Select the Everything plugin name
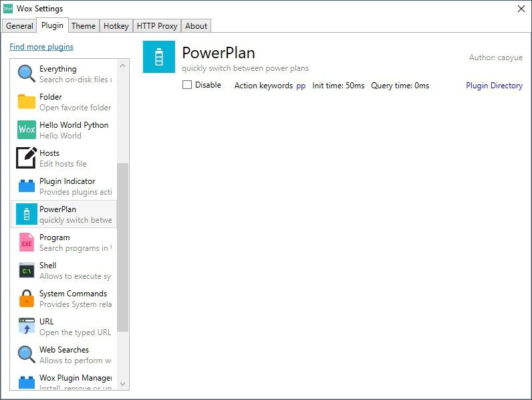The width and height of the screenshot is (532, 400). (x=58, y=69)
